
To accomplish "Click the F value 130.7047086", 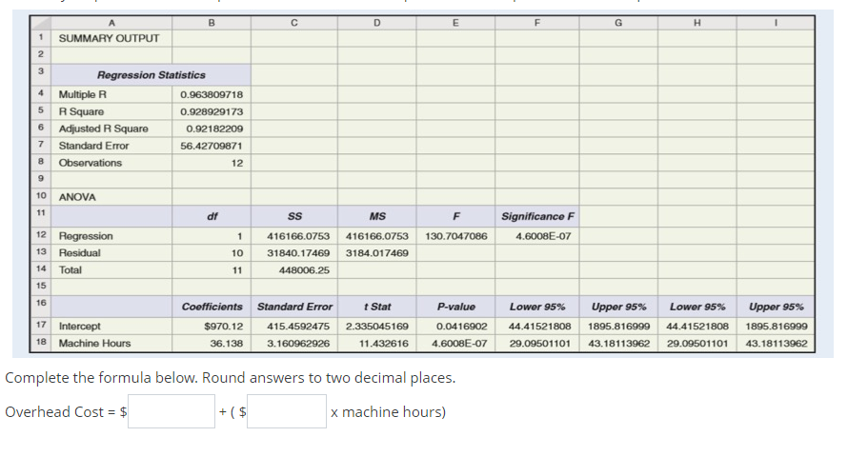I will click(456, 236).
